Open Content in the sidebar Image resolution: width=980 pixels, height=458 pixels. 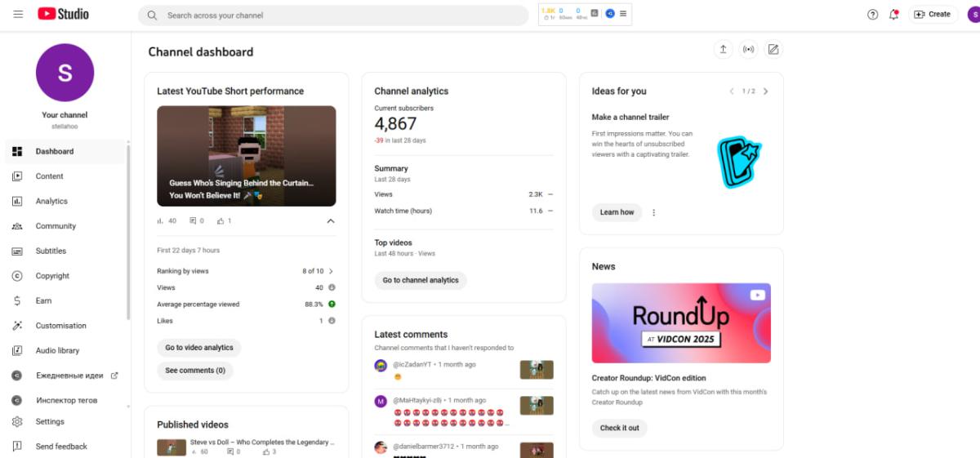(x=67, y=176)
